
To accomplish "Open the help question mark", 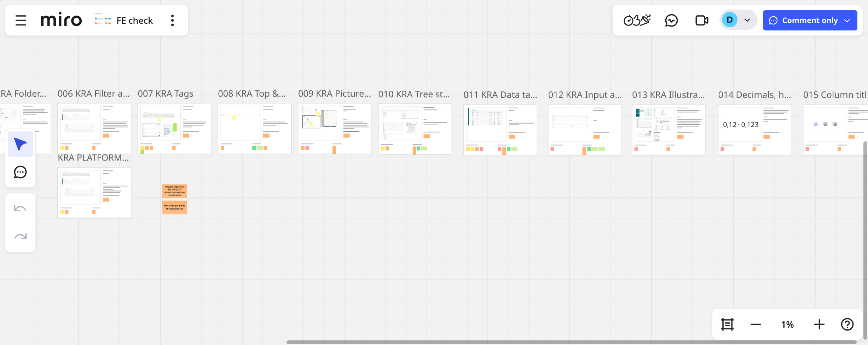I will 847,324.
